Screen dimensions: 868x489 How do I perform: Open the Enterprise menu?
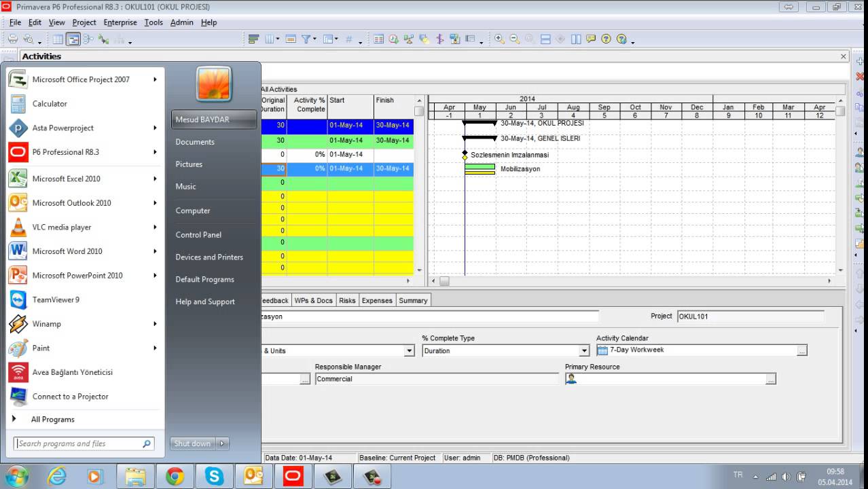tap(120, 22)
